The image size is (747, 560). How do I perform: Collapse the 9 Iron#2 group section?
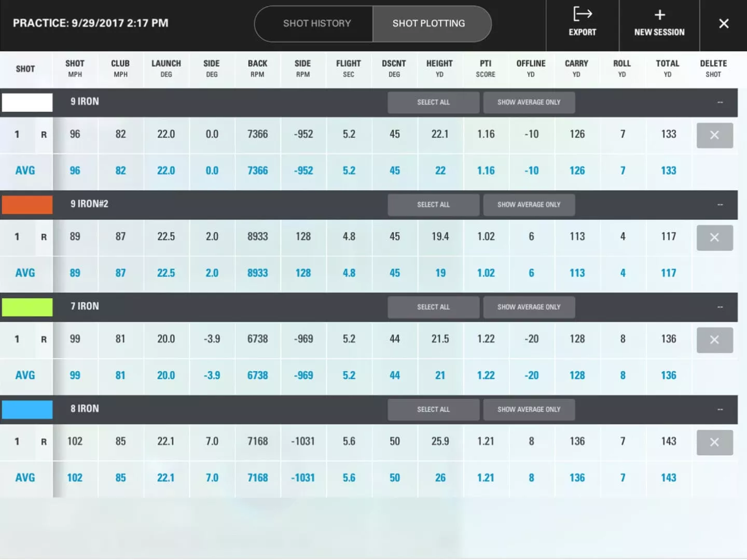[x=720, y=205]
